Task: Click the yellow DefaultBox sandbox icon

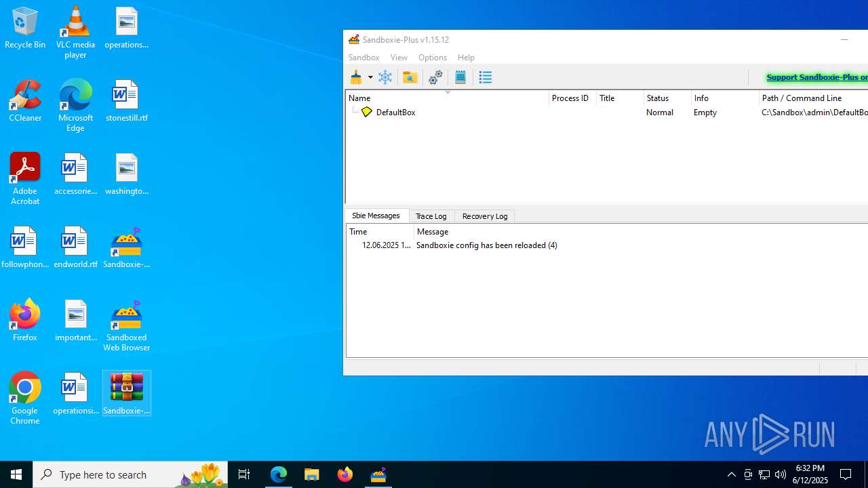Action: pos(367,113)
